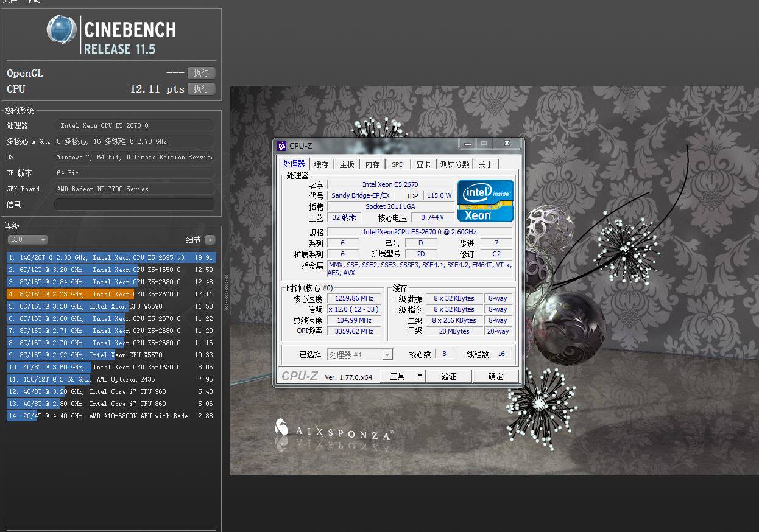This screenshot has width=759, height=532.
Task: Select ranking row 8 at 2.70 GHz
Action: click(x=111, y=343)
